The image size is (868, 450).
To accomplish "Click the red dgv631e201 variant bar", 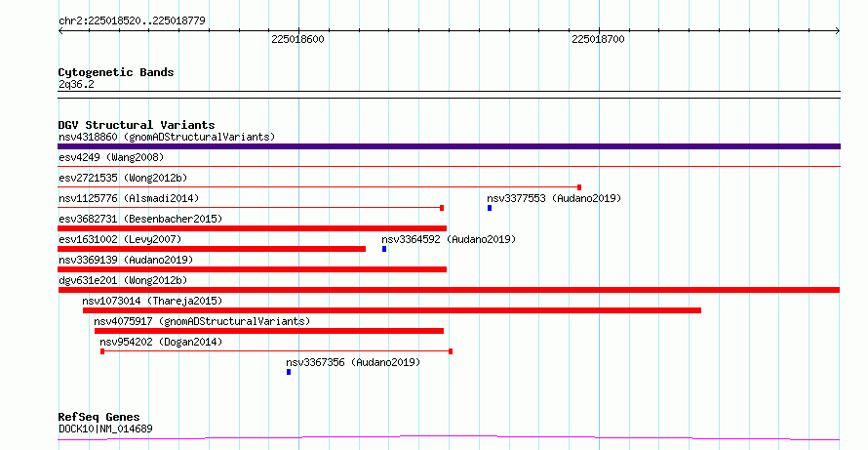I will (x=449, y=290).
